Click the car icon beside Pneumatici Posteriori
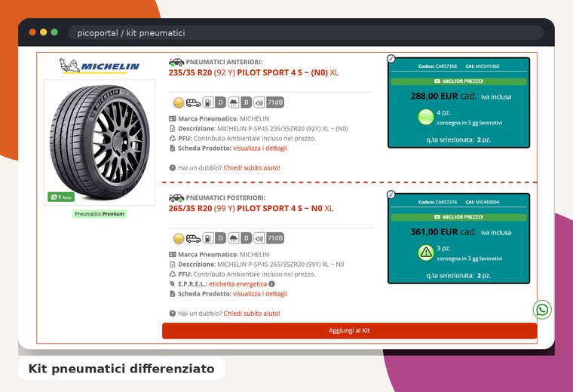This screenshot has width=573, height=392. (x=176, y=198)
